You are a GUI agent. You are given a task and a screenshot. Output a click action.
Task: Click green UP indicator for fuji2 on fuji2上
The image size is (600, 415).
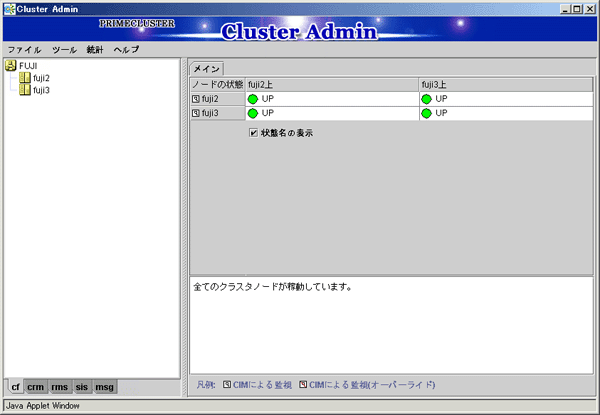click(x=253, y=99)
